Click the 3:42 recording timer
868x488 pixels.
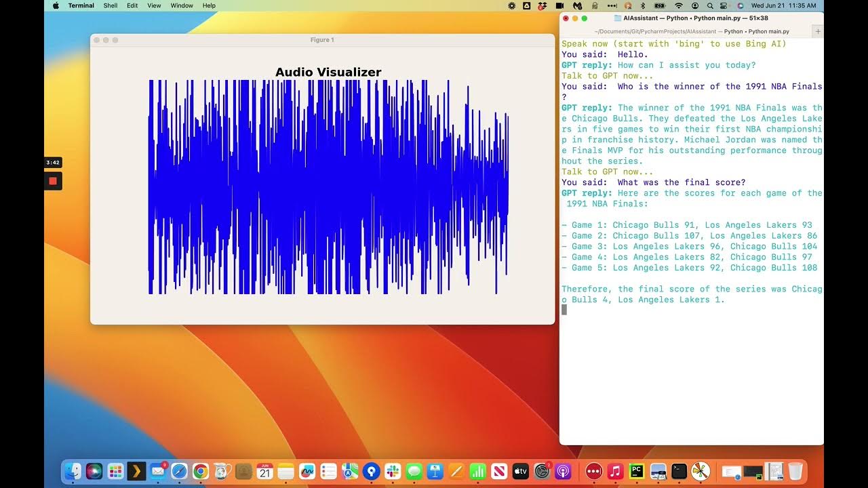tap(53, 163)
